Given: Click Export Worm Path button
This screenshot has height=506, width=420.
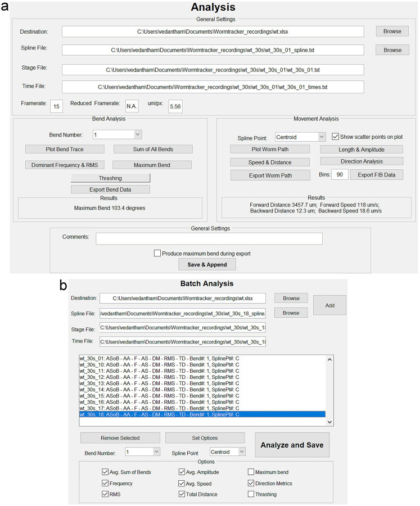Looking at the screenshot, I should 270,175.
